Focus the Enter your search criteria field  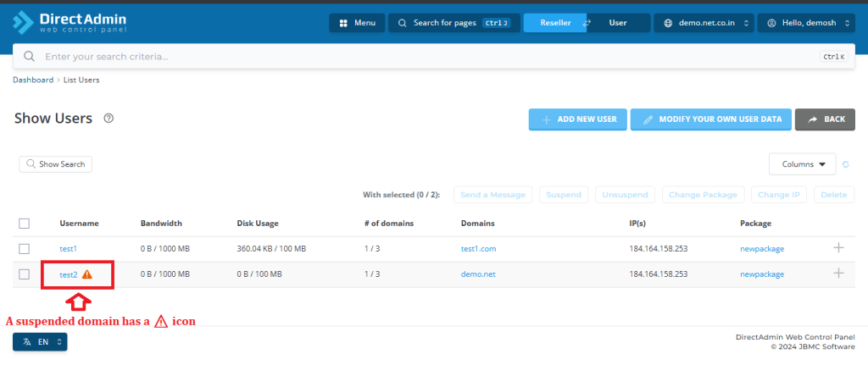[434, 57]
